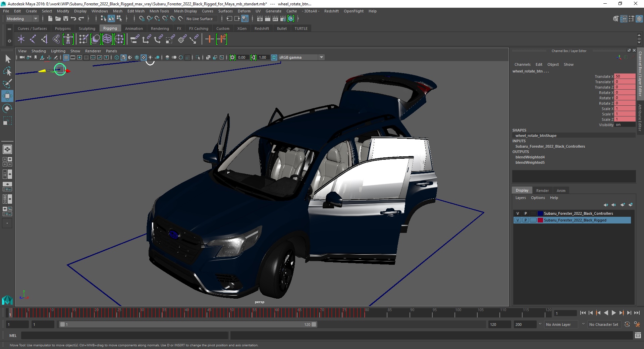Move selected layer down with arrow icon
Image resolution: width=644 pixels, height=349 pixels.
coord(613,205)
